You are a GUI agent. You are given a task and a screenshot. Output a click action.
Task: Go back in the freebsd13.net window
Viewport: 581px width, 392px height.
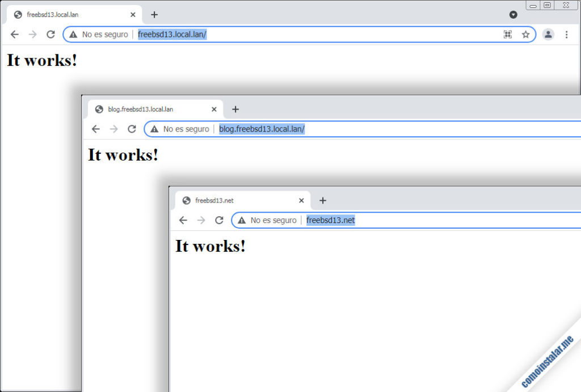[x=183, y=221]
